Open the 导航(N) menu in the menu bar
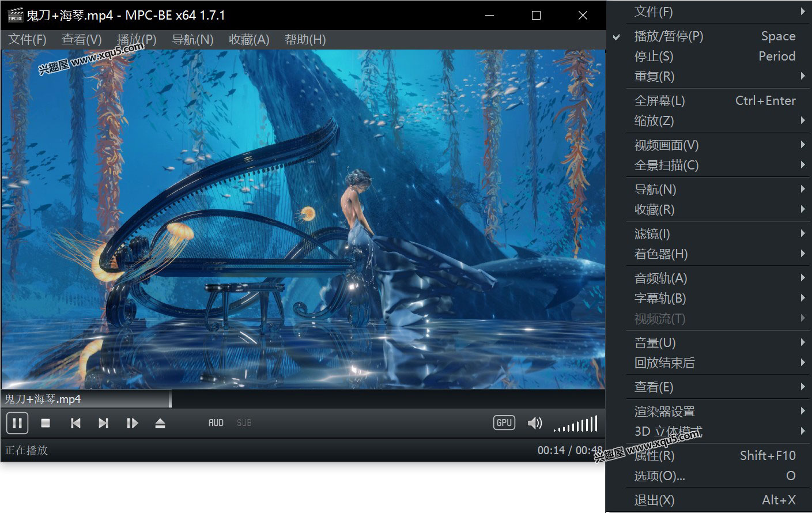 point(192,39)
